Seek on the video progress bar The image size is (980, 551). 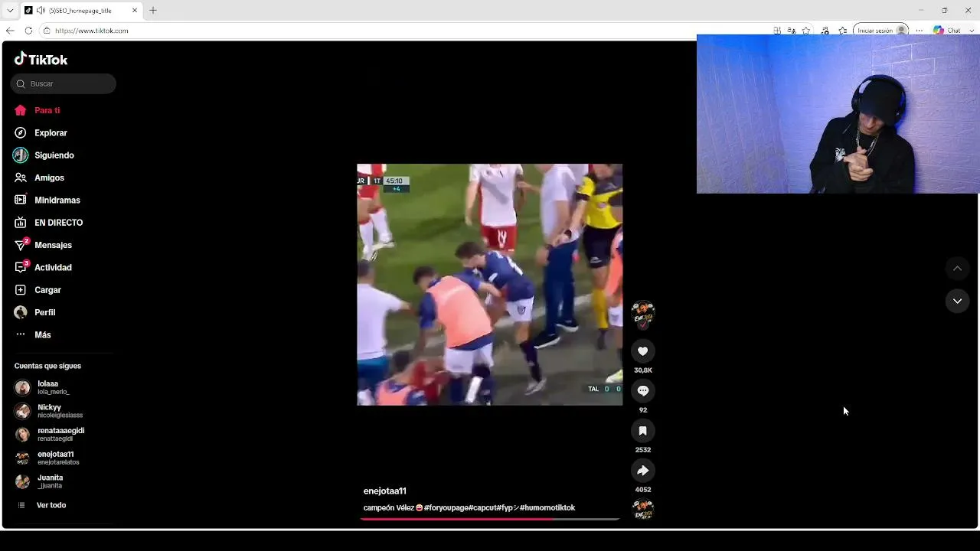pyautogui.click(x=489, y=519)
